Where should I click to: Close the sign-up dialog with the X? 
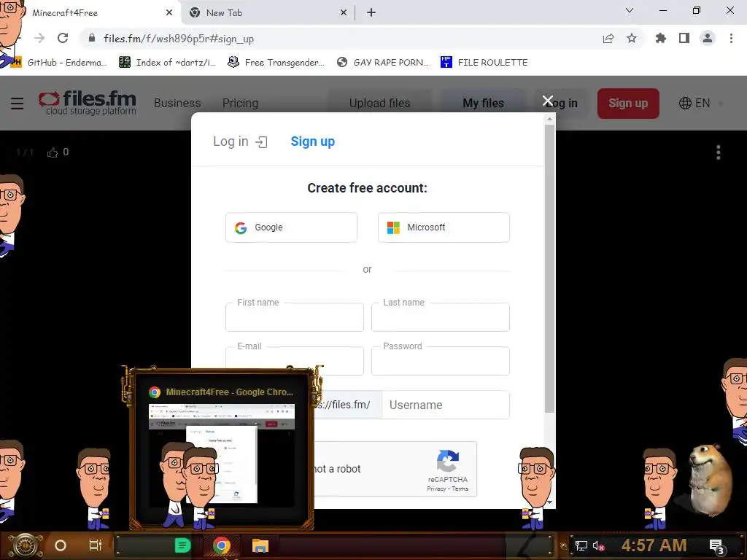[547, 101]
